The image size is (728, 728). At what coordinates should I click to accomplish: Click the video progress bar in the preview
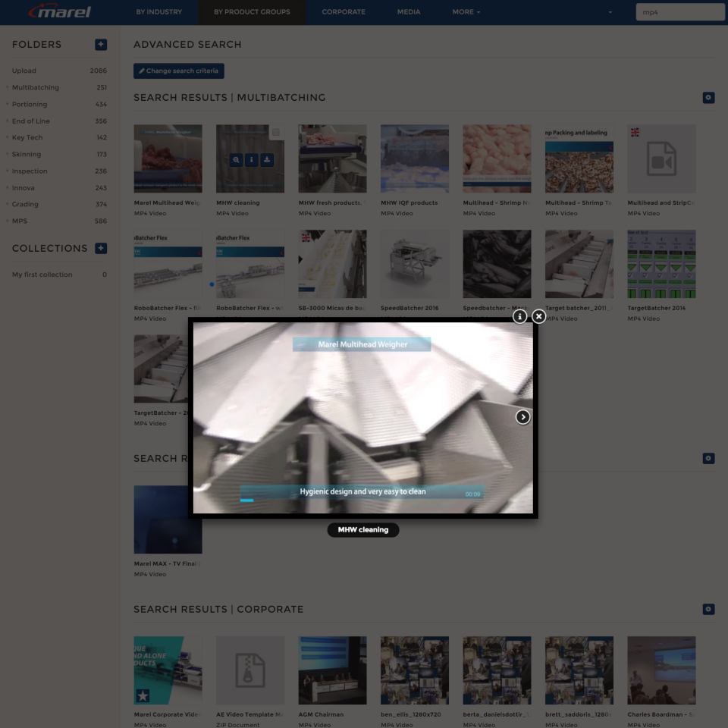coord(362,500)
